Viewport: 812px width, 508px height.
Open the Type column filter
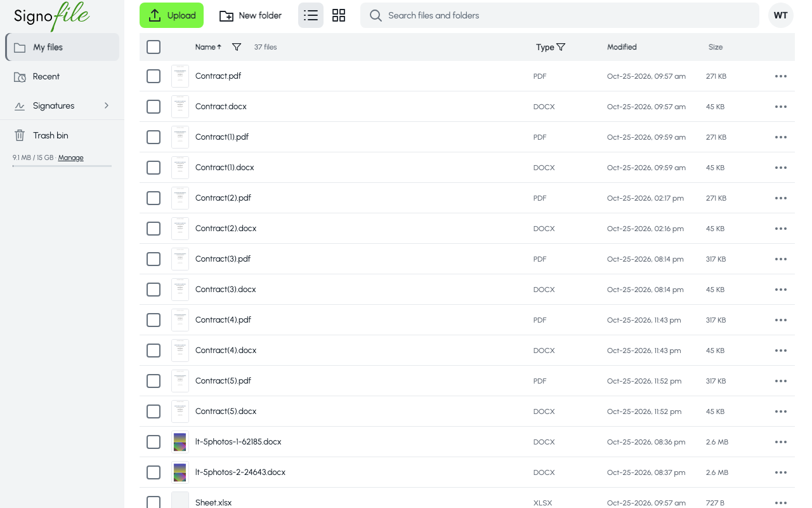point(561,47)
